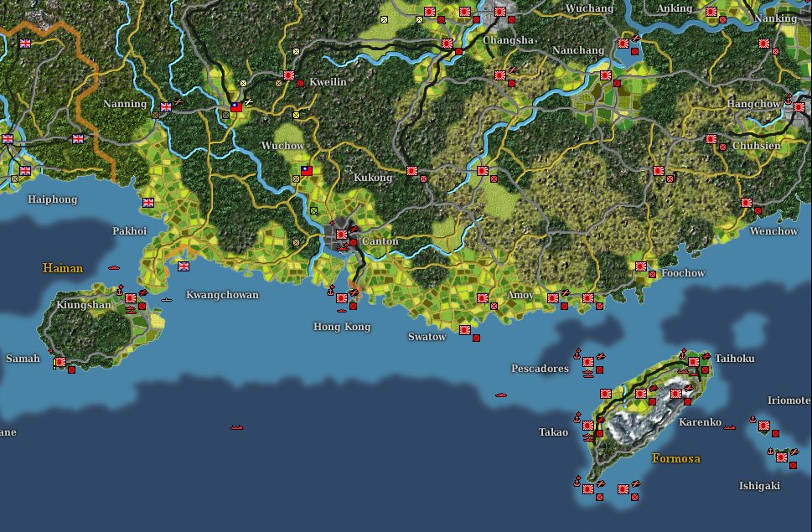This screenshot has width=812, height=532.
Task: Select the red ship east of Karenko
Action: (x=730, y=427)
